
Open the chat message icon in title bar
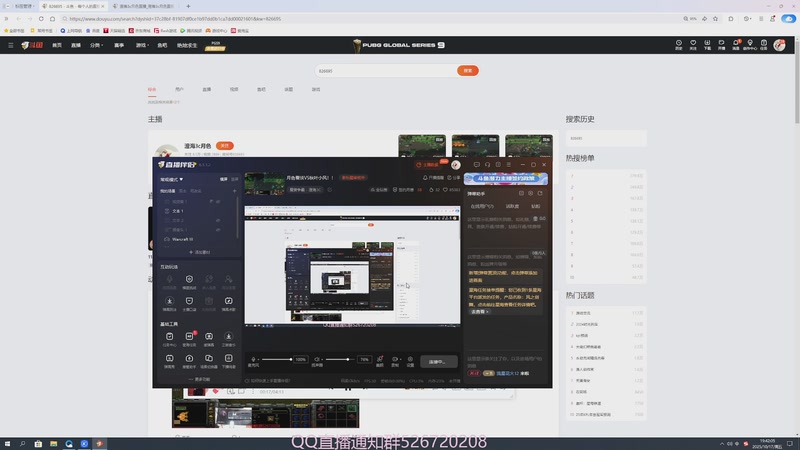(x=477, y=165)
